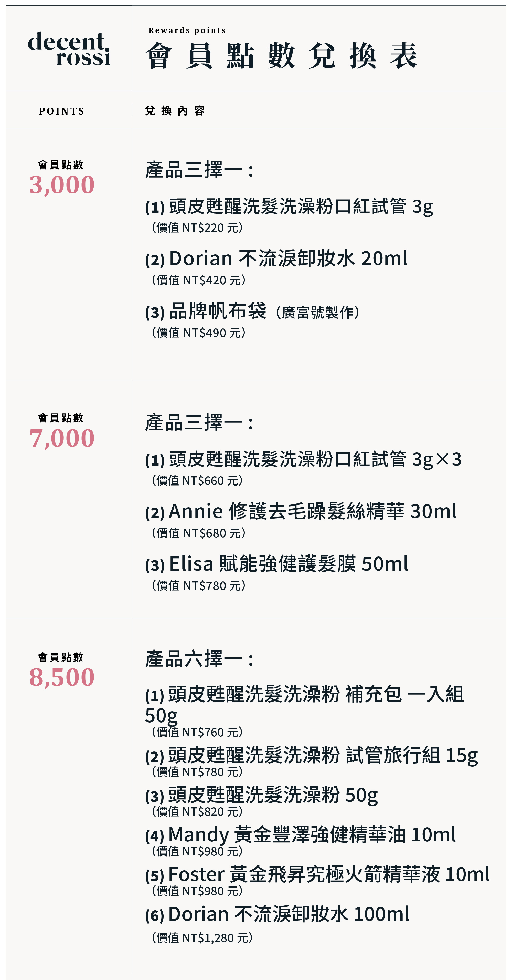This screenshot has height=980, width=512.
Task: Click the Rewards points subtitle
Action: tap(187, 30)
